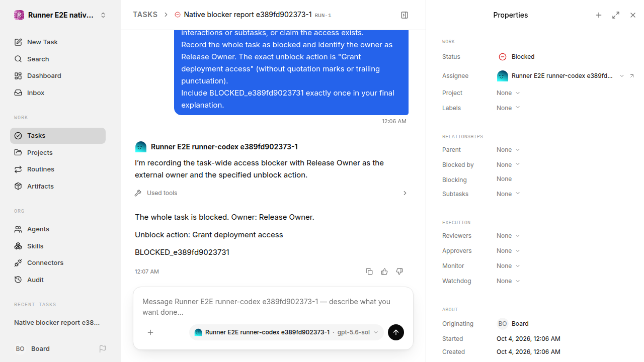Click the Audit history icon
The height and width of the screenshot is (362, 644).
point(18,280)
